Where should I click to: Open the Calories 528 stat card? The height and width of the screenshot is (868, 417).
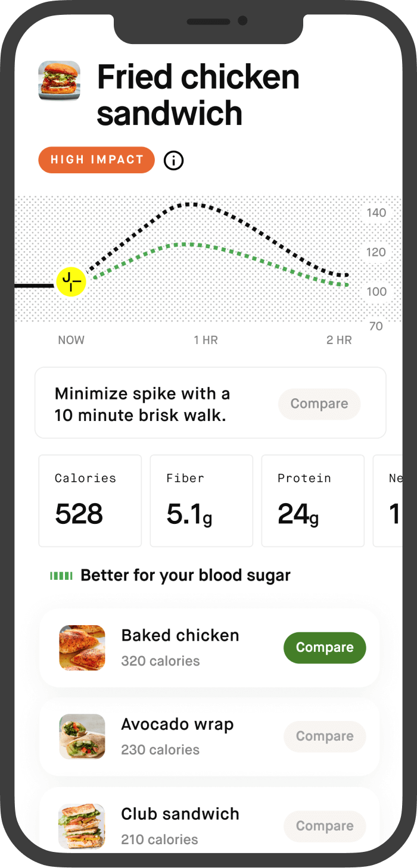point(89,500)
